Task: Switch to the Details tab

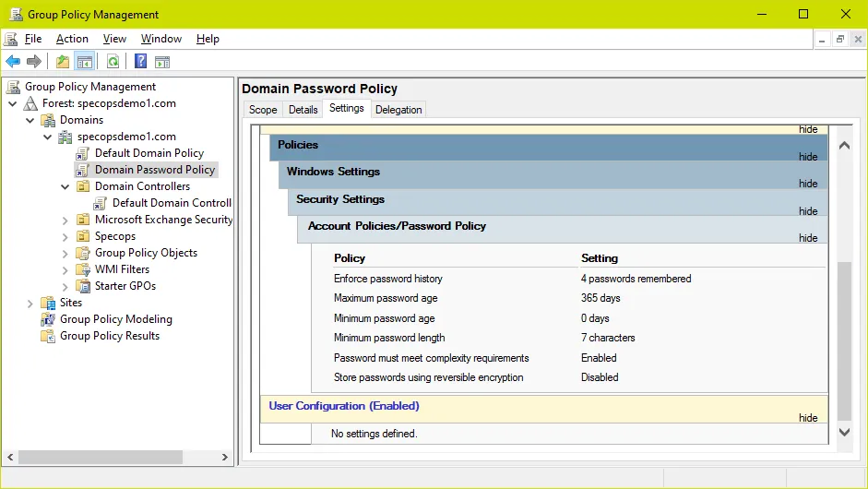Action: (303, 110)
